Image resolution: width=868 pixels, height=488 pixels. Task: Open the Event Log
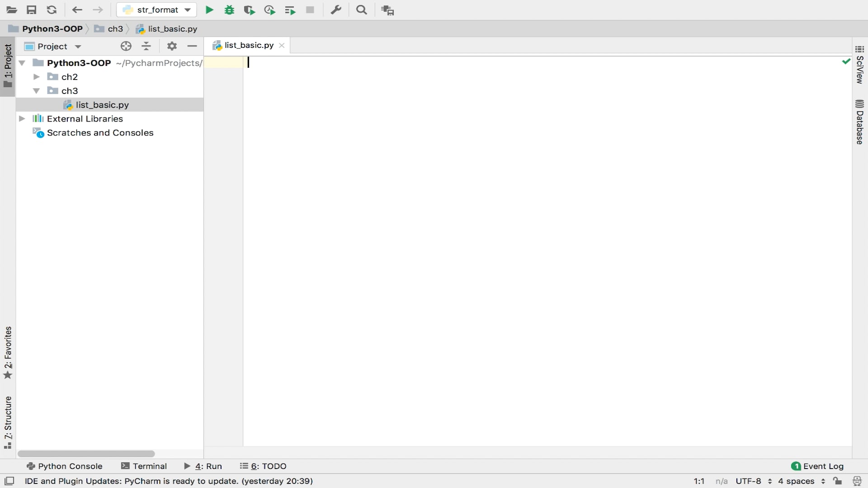click(817, 466)
